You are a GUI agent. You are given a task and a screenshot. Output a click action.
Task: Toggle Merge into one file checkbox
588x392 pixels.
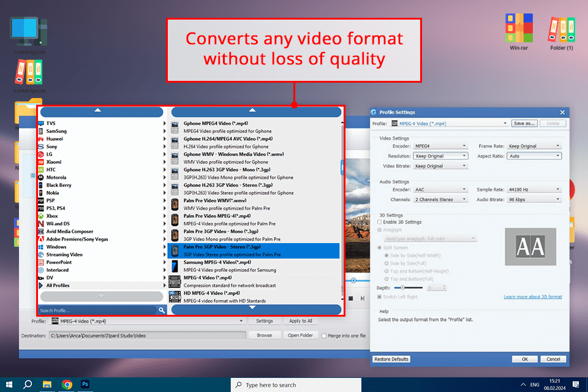pos(324,336)
